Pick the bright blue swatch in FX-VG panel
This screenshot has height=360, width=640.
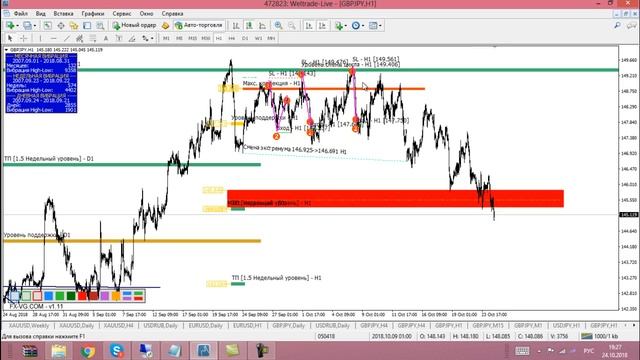click(49, 296)
